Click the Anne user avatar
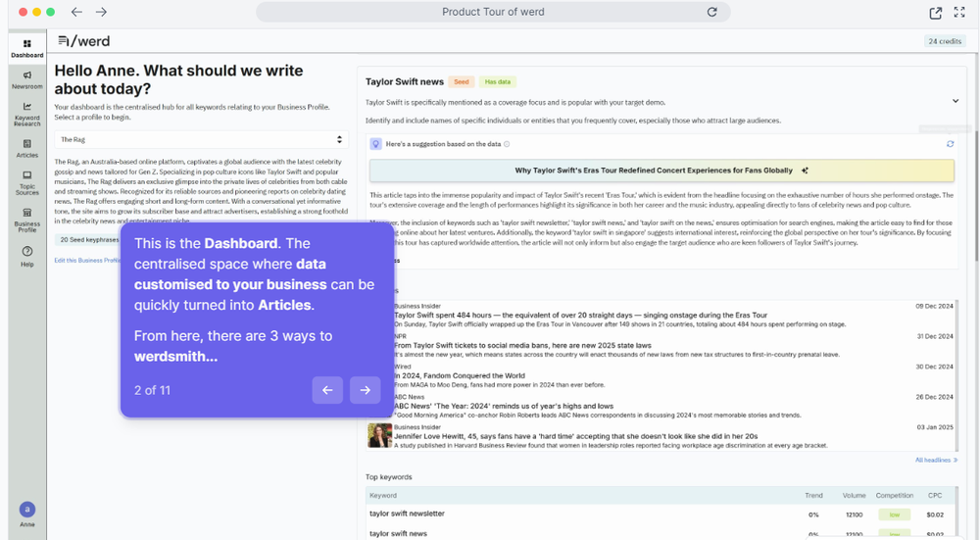 click(x=26, y=510)
